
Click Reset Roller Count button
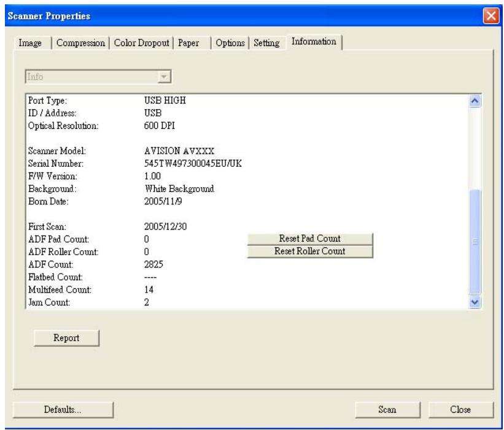point(310,251)
